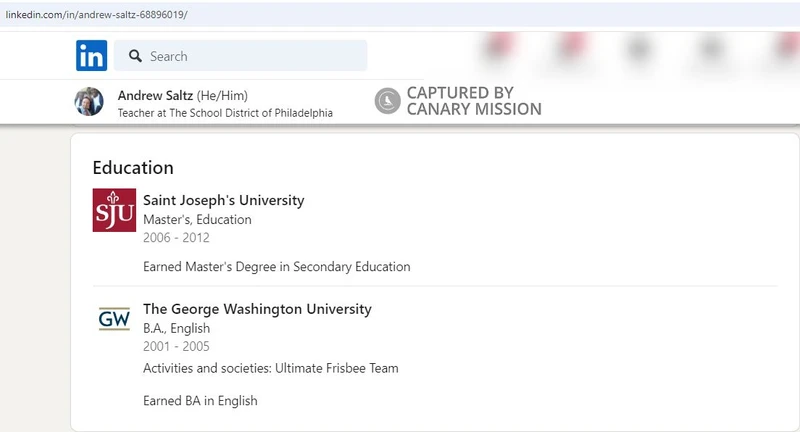Open the profile avatar thumbnail in header
The image size is (800, 432).
pos(89,101)
